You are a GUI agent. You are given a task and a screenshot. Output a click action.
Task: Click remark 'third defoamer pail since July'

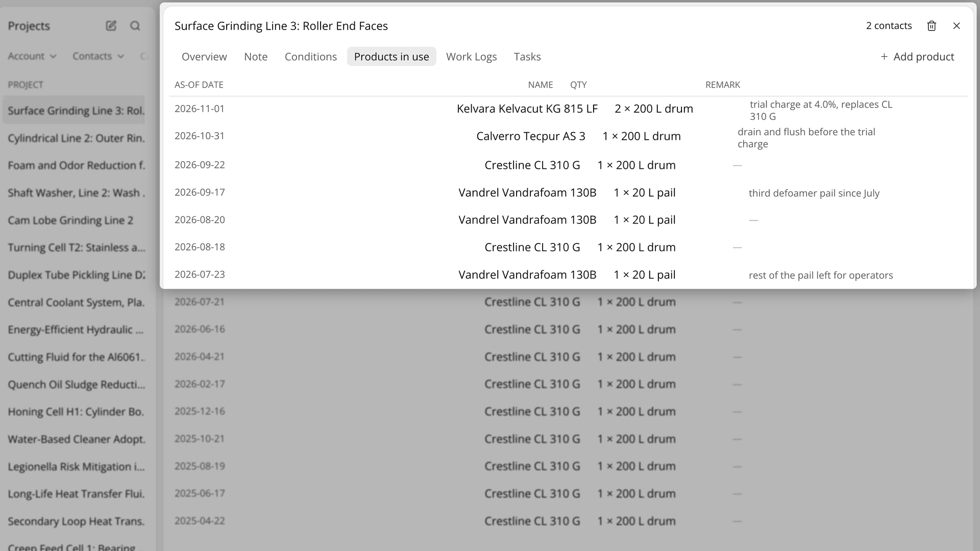click(814, 193)
